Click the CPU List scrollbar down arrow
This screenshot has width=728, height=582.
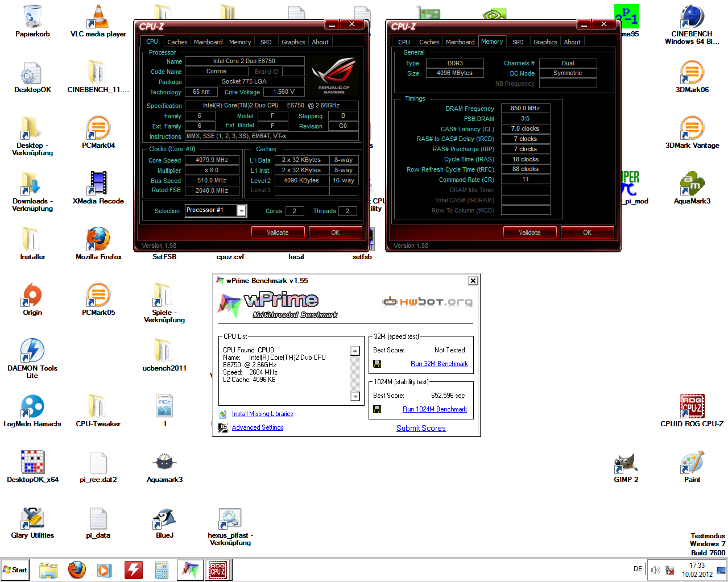[355, 396]
